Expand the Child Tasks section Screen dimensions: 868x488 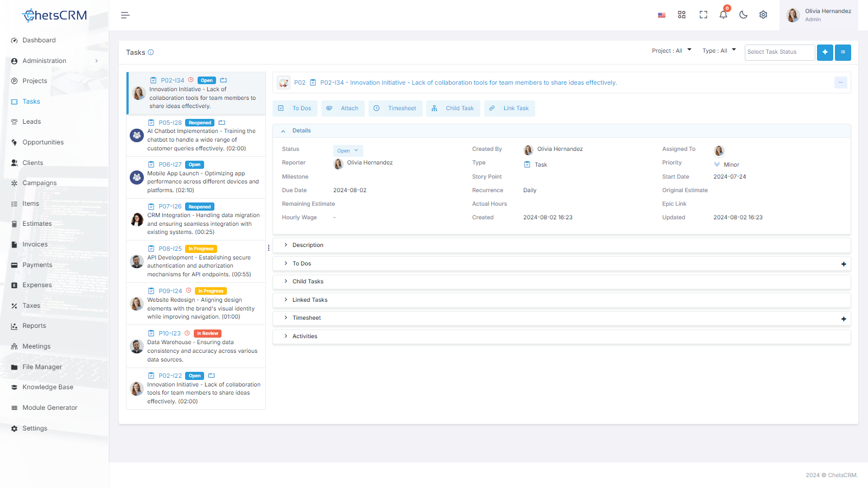click(x=561, y=282)
